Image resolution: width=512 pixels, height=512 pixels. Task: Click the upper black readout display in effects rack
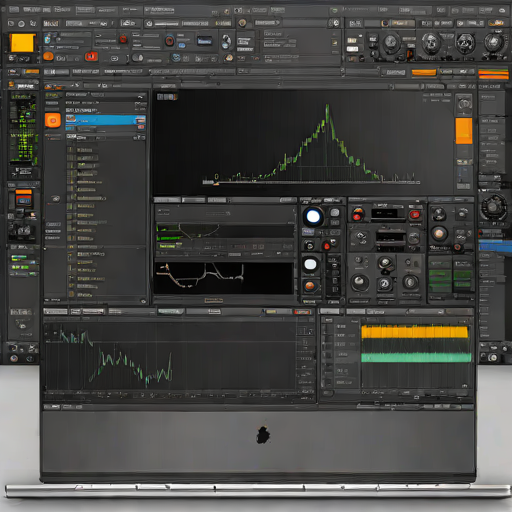click(388, 214)
